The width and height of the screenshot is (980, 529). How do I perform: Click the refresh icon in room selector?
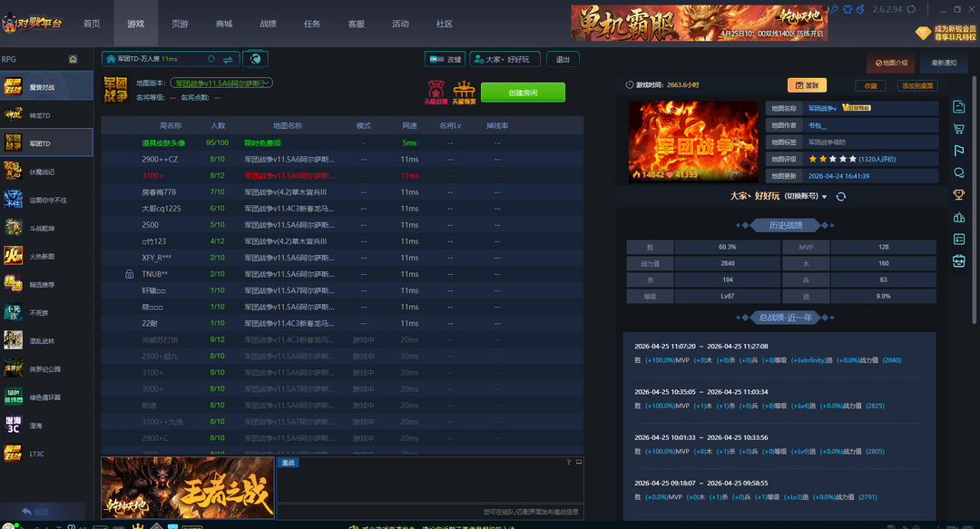click(211, 59)
